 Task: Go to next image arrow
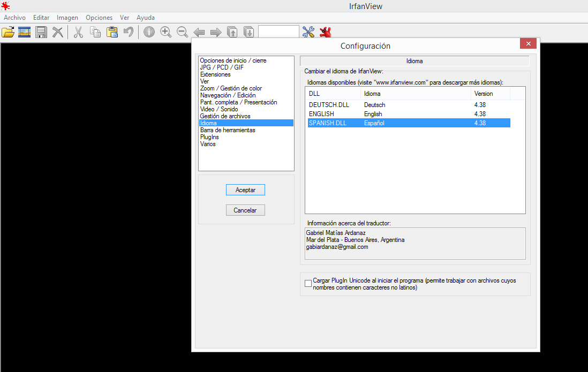pos(216,32)
